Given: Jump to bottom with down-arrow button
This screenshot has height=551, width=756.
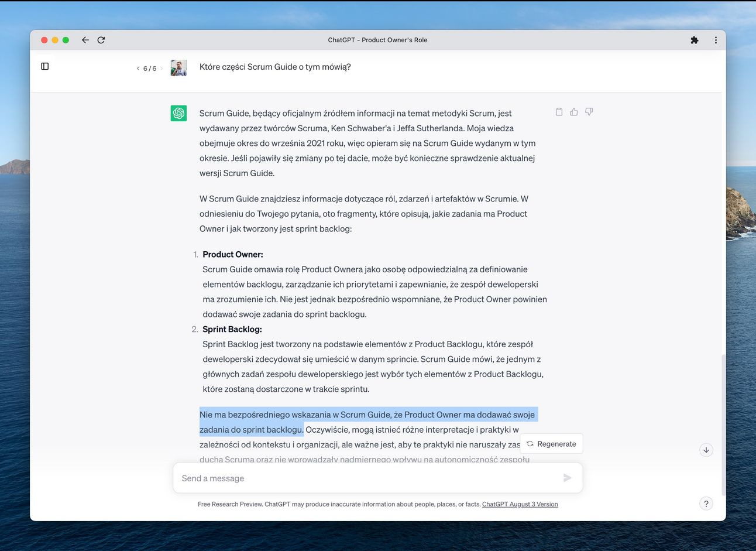Looking at the screenshot, I should [706, 450].
